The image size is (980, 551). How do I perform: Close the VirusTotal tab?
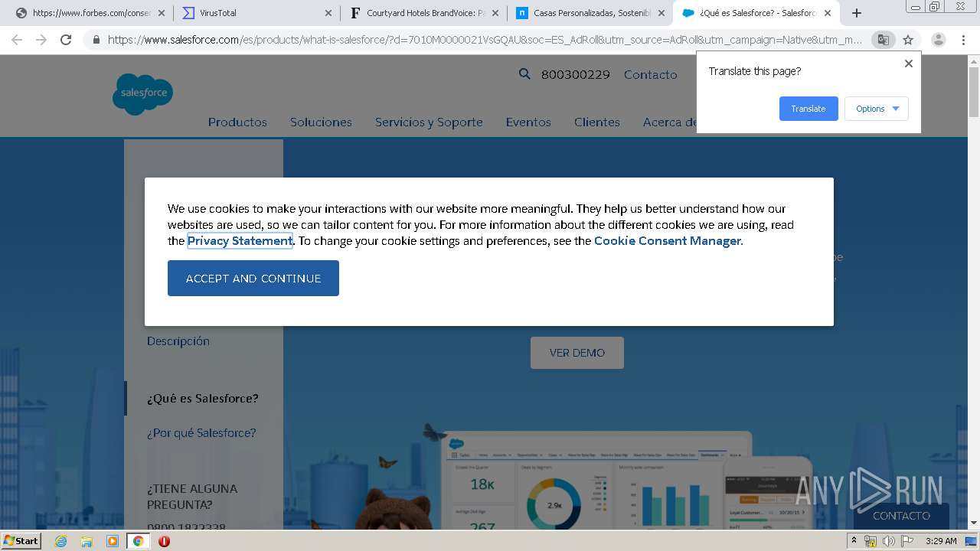point(328,13)
